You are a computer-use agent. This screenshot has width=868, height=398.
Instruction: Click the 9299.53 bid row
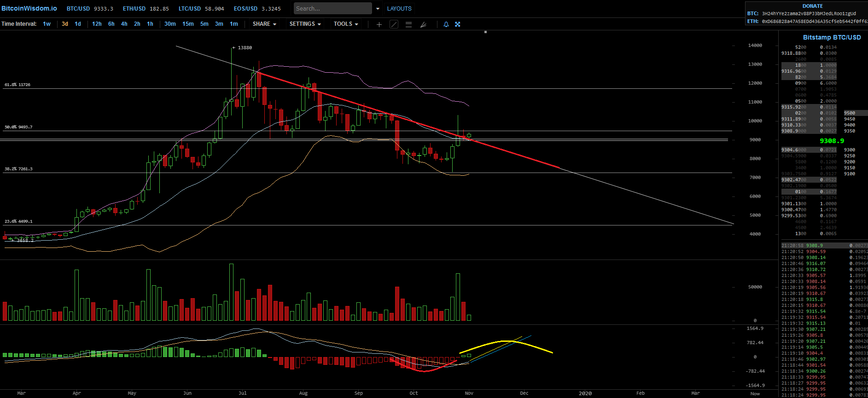click(x=809, y=216)
